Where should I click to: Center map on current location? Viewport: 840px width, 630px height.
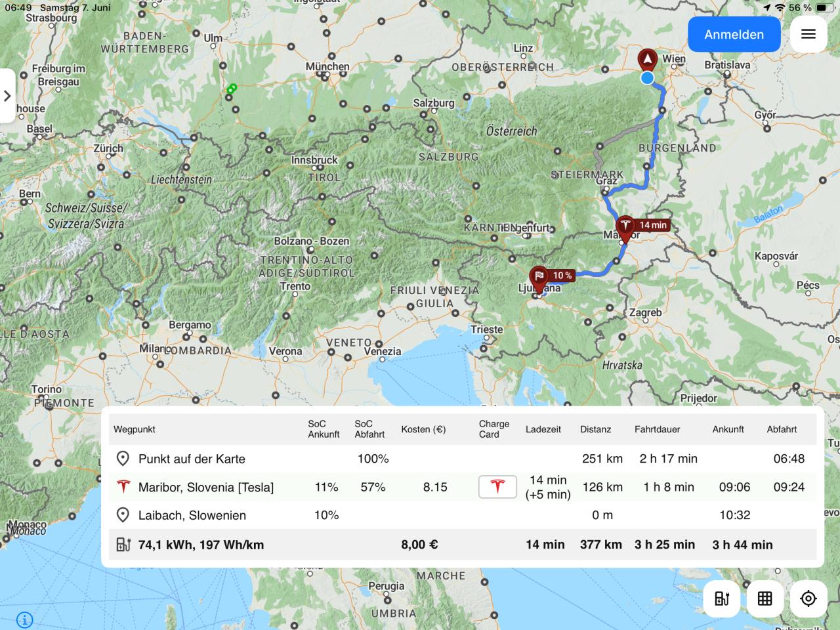pyautogui.click(x=808, y=598)
